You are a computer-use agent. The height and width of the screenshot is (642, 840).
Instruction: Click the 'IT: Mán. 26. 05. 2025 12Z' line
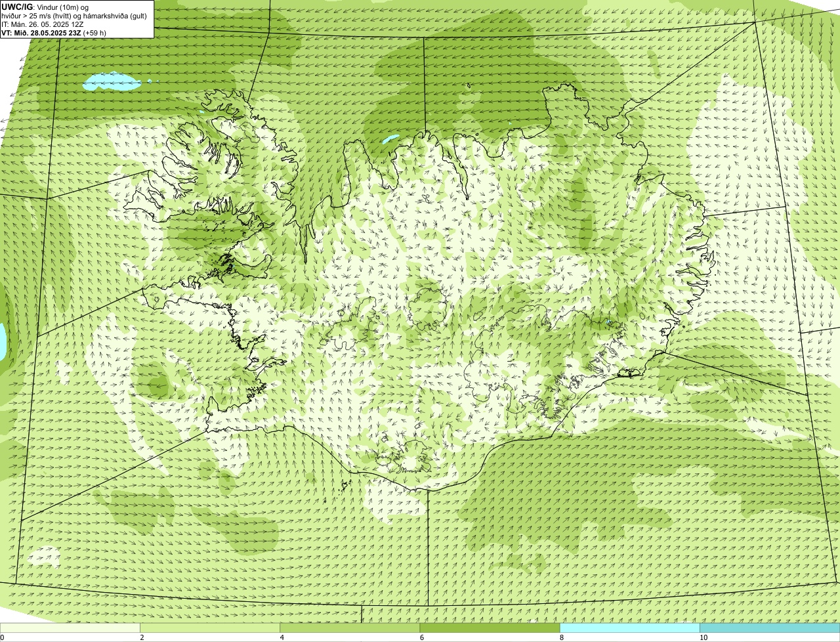pyautogui.click(x=42, y=24)
